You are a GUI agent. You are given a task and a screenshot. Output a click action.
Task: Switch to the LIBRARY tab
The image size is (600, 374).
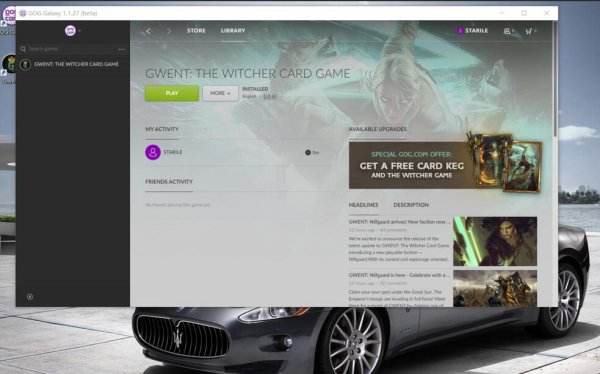click(x=233, y=31)
